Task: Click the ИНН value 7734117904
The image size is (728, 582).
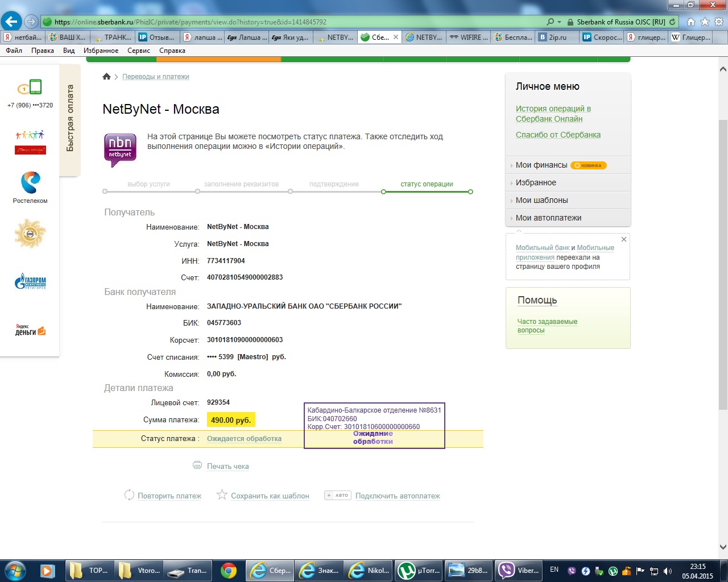Action: pyautogui.click(x=226, y=261)
